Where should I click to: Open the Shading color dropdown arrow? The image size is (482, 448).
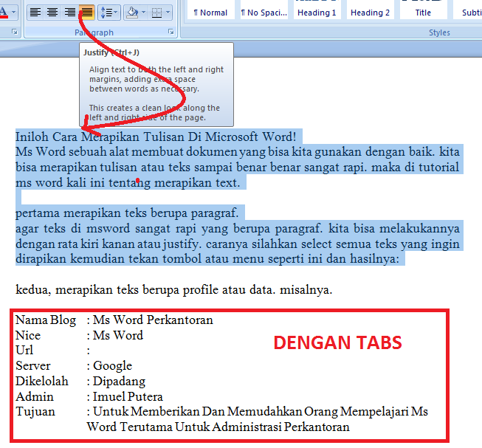[143, 13]
